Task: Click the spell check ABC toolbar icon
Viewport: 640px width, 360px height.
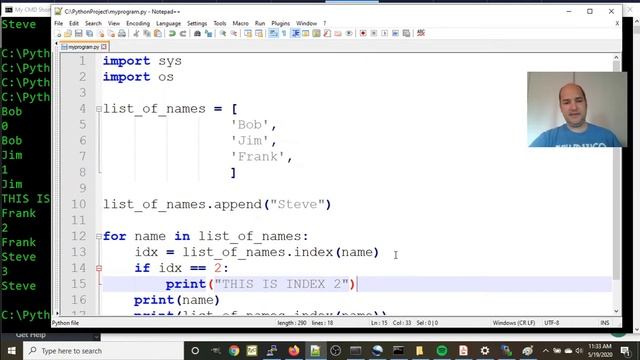Action: 421,33
